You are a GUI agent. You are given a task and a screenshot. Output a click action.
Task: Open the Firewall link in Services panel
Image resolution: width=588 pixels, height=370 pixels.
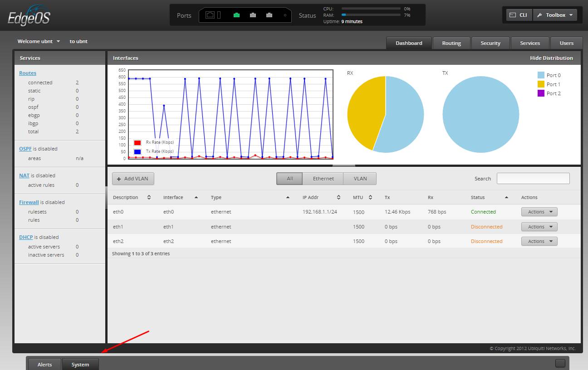(29, 202)
